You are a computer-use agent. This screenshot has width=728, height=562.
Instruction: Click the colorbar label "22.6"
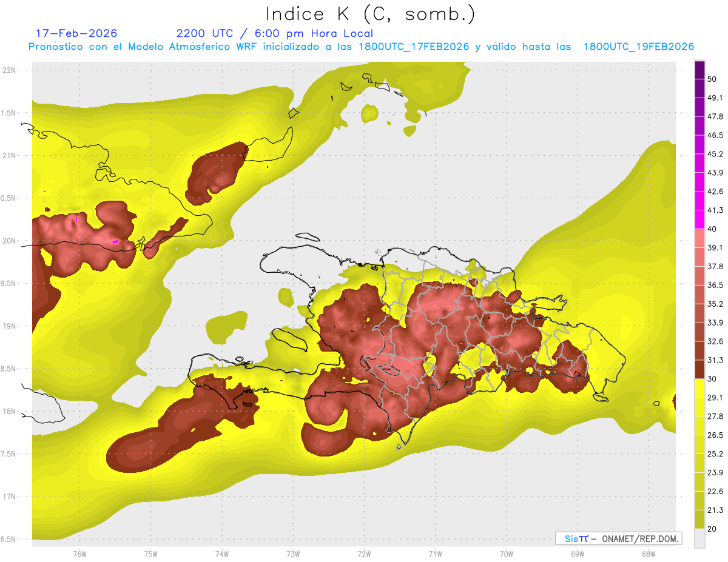coord(715,491)
